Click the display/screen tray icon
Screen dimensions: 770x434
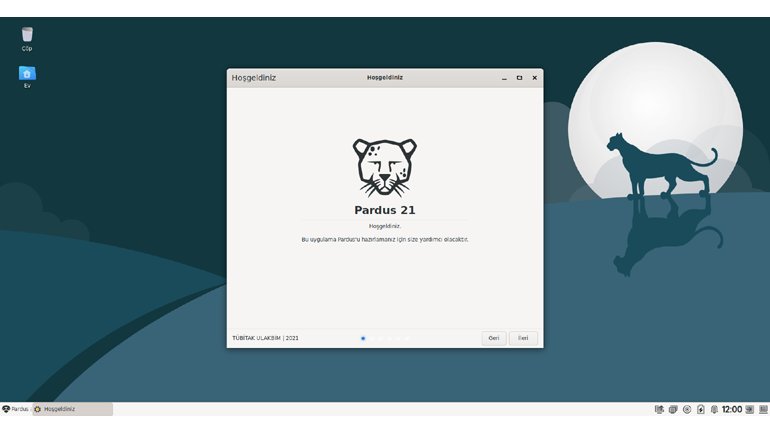(x=673, y=409)
